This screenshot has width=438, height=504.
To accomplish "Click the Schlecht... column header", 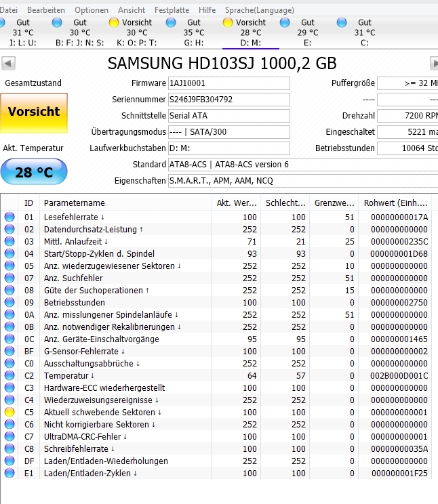I will pyautogui.click(x=285, y=203).
